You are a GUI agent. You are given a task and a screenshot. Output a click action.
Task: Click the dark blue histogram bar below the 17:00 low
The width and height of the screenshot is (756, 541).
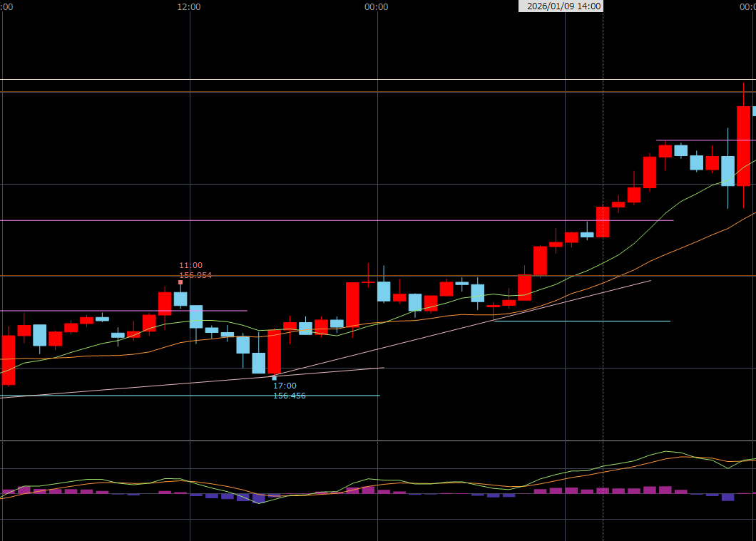258,498
